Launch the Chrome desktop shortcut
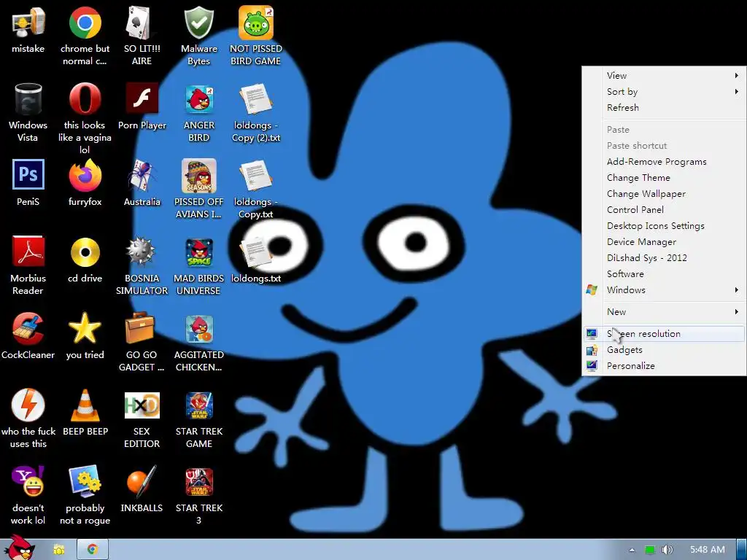The image size is (747, 560). pos(85,23)
